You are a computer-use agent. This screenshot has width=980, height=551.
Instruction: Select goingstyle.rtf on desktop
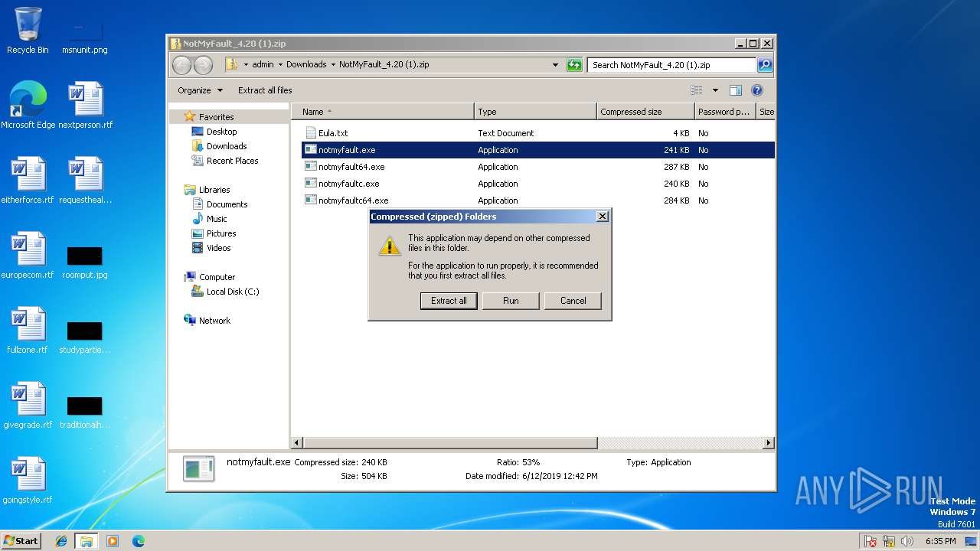tap(28, 481)
